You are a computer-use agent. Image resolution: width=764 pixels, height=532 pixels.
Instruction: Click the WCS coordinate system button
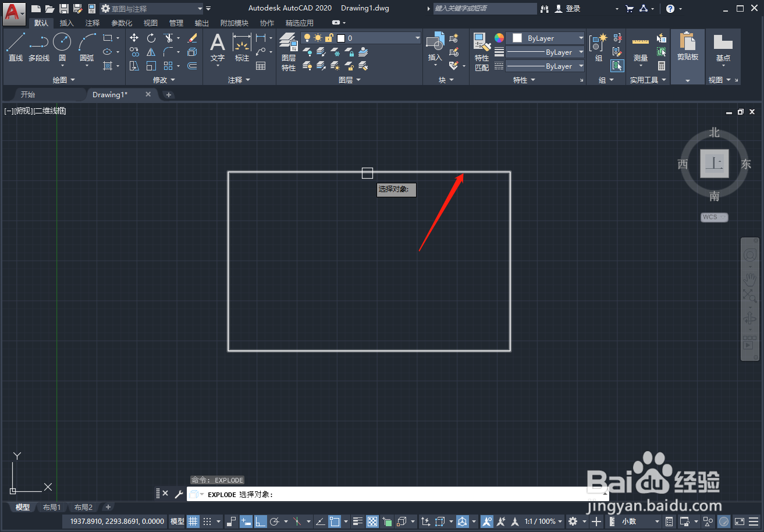pyautogui.click(x=714, y=217)
